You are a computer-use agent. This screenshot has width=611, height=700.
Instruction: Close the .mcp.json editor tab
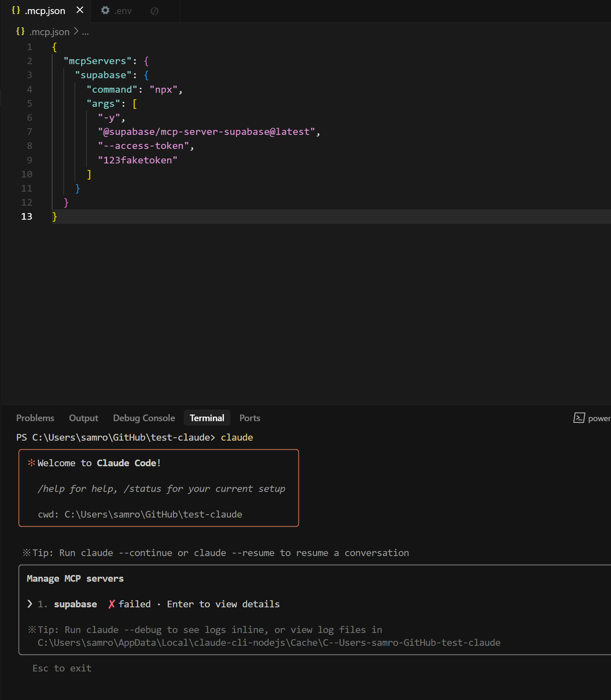[80, 10]
